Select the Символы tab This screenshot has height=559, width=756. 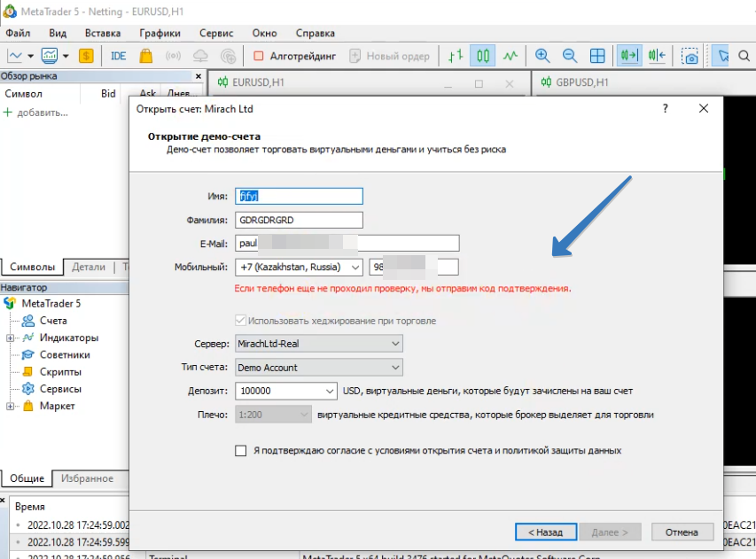[x=32, y=267]
